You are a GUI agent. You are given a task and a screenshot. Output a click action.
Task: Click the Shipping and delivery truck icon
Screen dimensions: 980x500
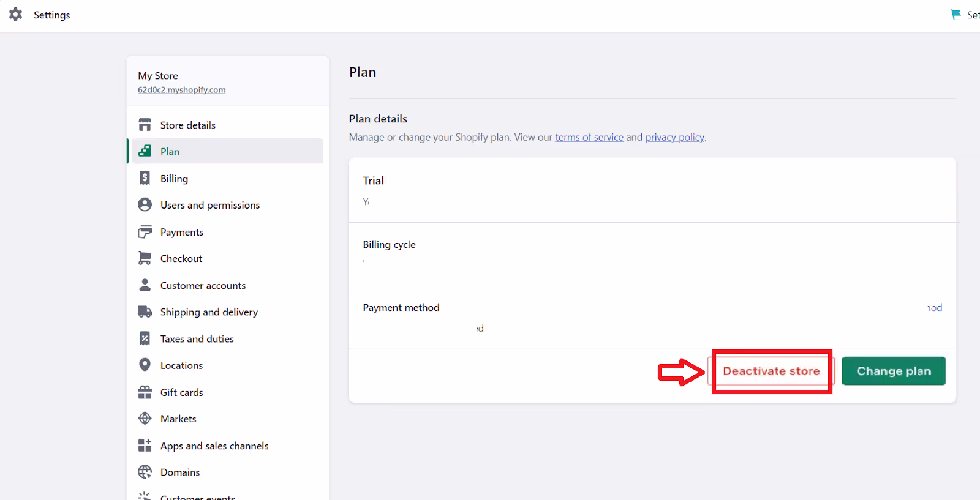click(x=145, y=312)
